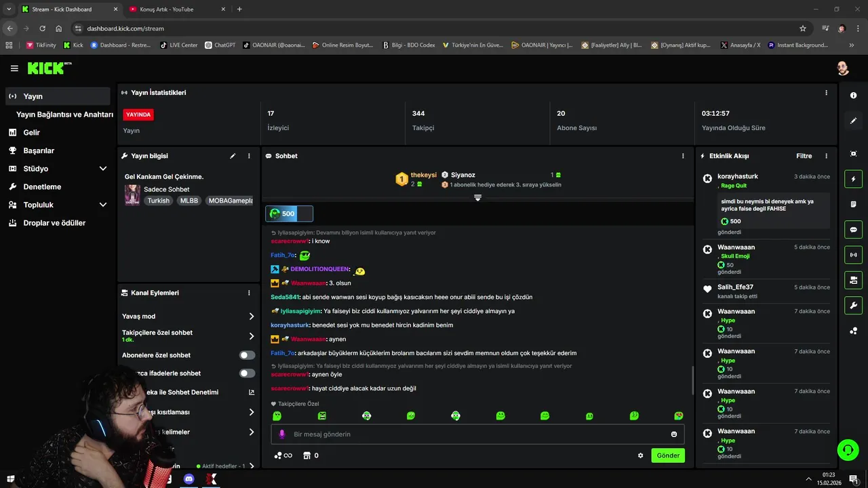This screenshot has width=868, height=488.
Task: Open the kelimeler row chevron
Action: pos(252,432)
